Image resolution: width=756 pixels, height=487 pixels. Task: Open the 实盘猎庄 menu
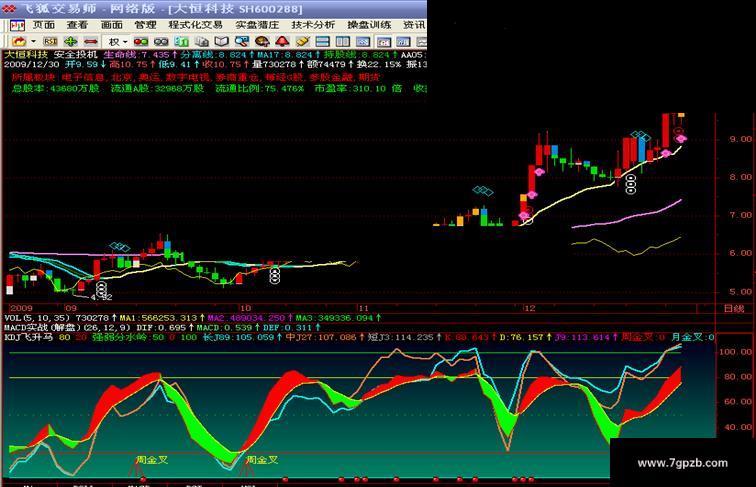coord(257,25)
